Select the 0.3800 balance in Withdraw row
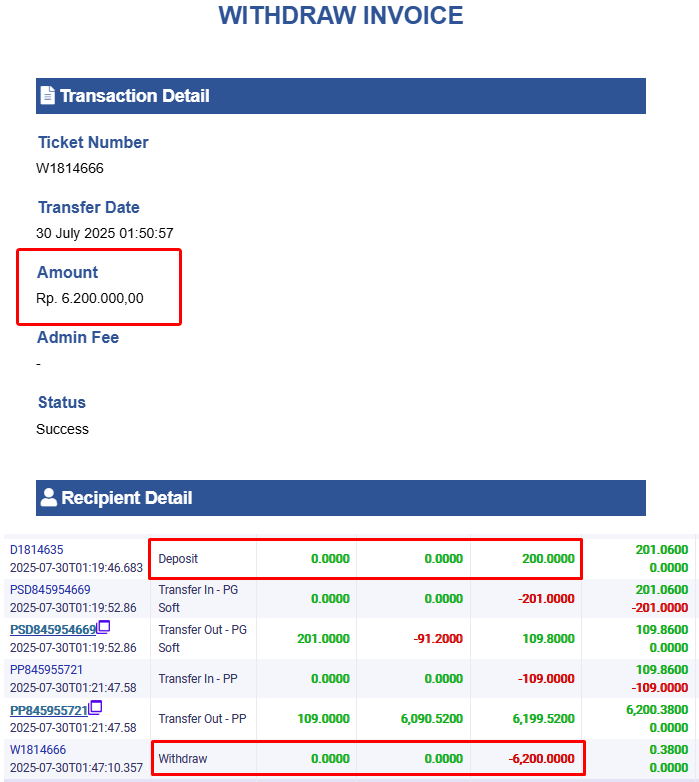 tap(669, 750)
